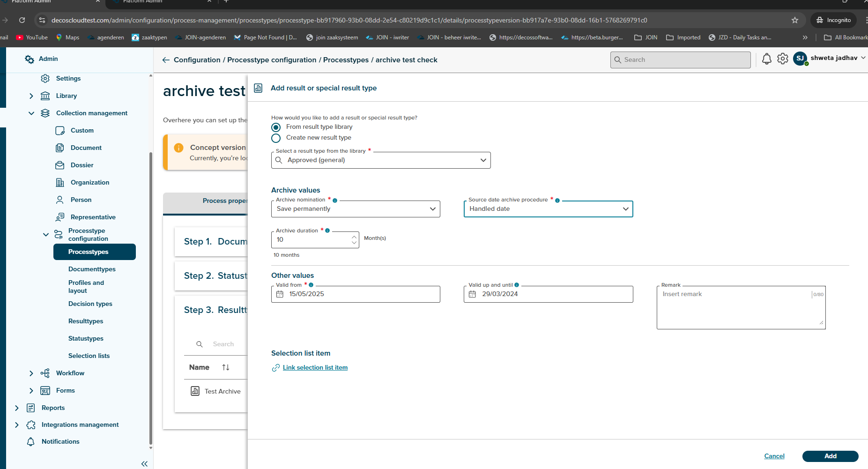Open the Valid from calendar icon
The width and height of the screenshot is (868, 469).
(280, 294)
